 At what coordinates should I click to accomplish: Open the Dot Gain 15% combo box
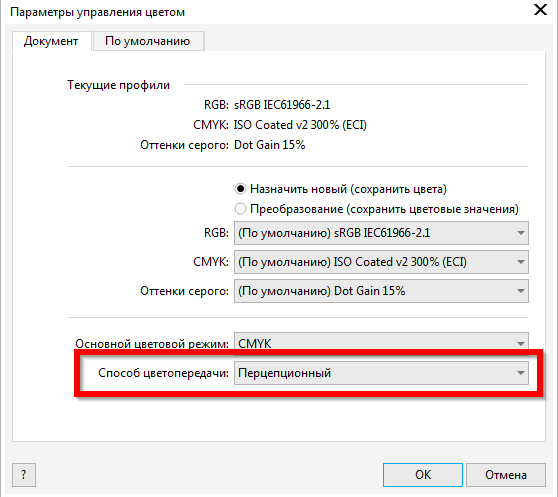[x=381, y=291]
